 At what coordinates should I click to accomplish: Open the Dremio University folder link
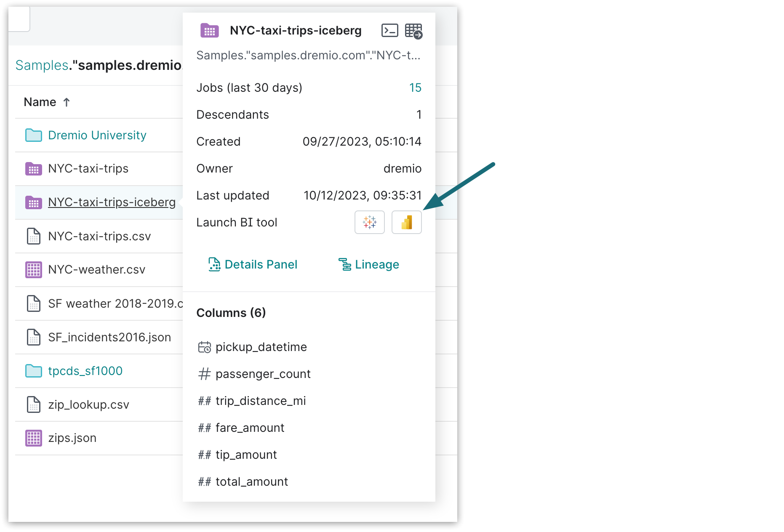pos(97,135)
